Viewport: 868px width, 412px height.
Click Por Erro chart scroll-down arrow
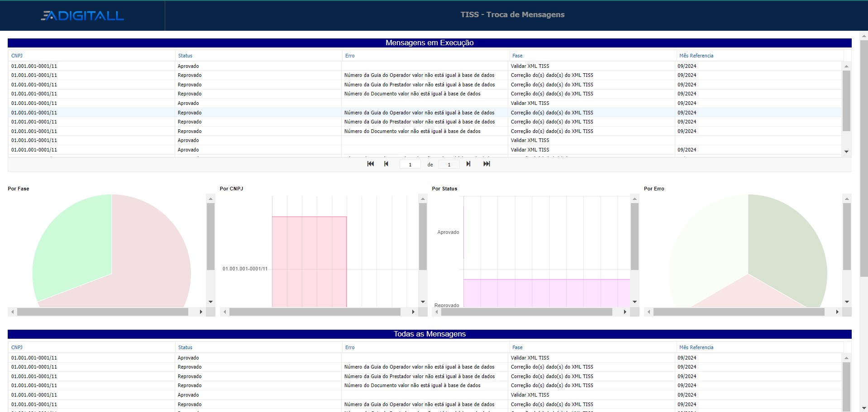(847, 302)
